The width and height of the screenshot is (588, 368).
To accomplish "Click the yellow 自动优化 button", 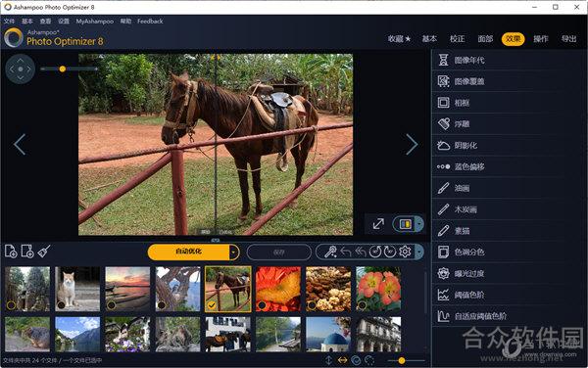I will pos(188,252).
